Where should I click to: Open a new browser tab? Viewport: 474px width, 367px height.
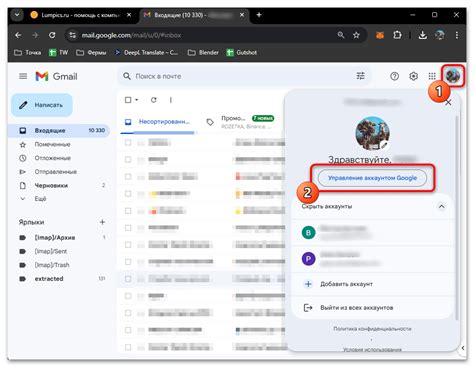259,15
